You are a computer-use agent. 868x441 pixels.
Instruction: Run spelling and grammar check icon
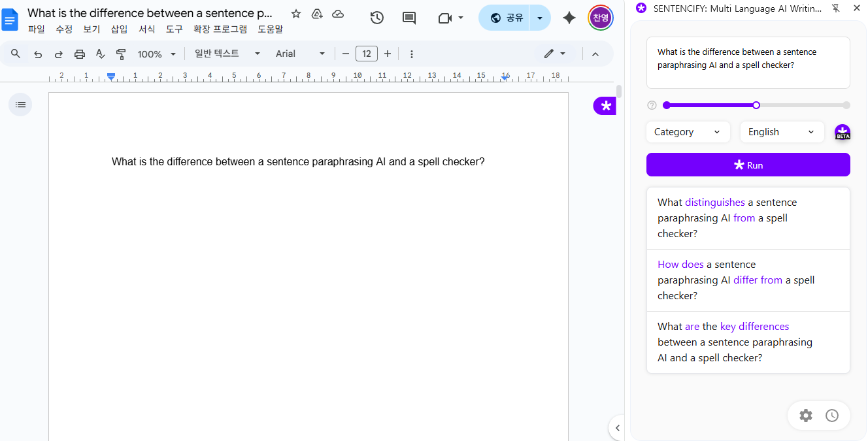click(100, 54)
